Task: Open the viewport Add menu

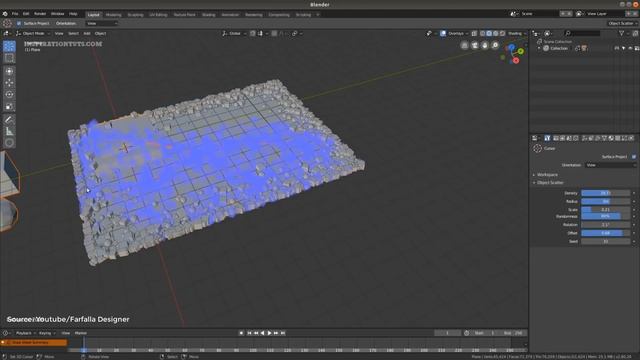Action: click(x=87, y=33)
